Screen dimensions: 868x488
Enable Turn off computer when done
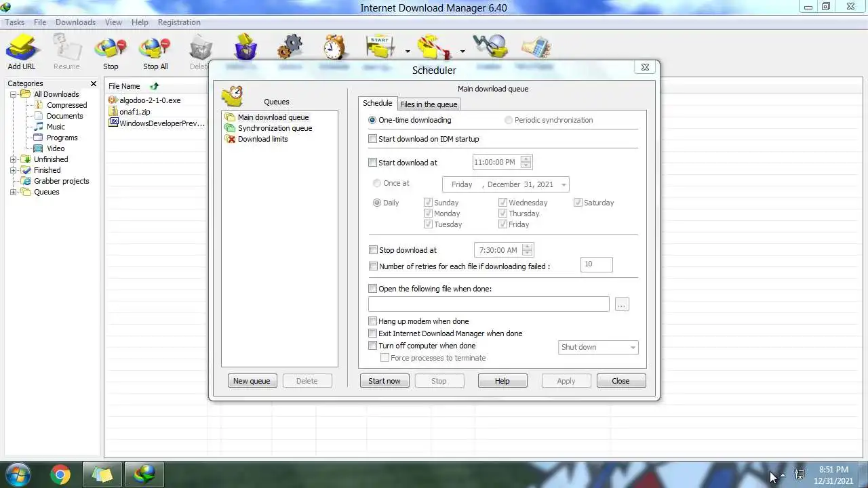(x=372, y=346)
